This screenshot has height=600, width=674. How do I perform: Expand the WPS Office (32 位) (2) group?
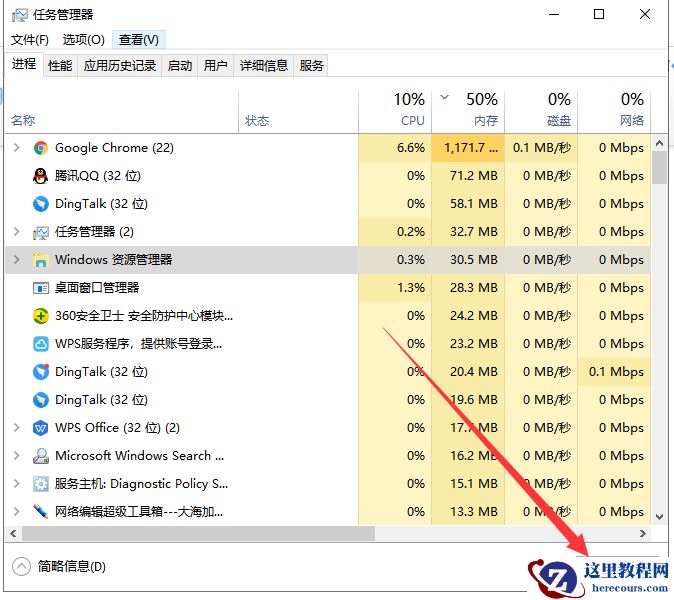(16, 428)
